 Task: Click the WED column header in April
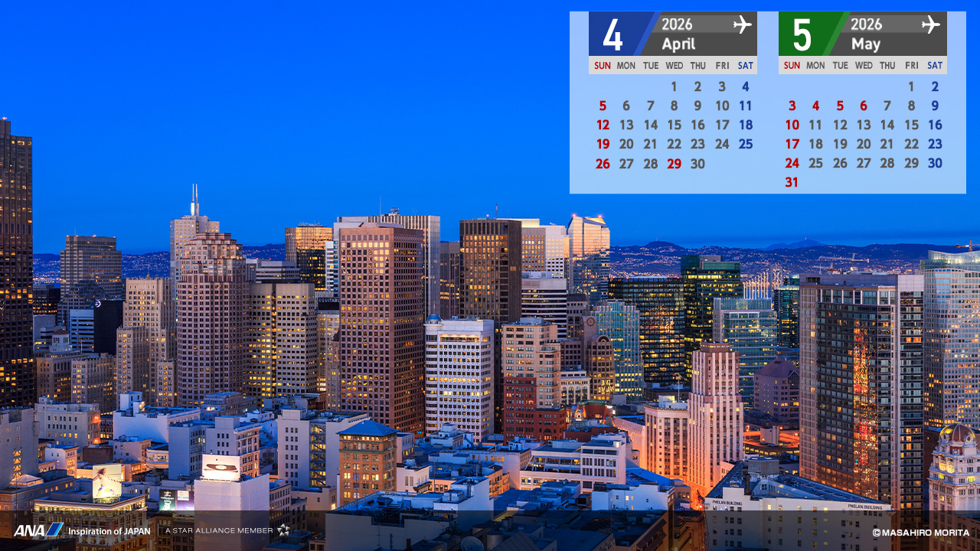[x=674, y=66]
